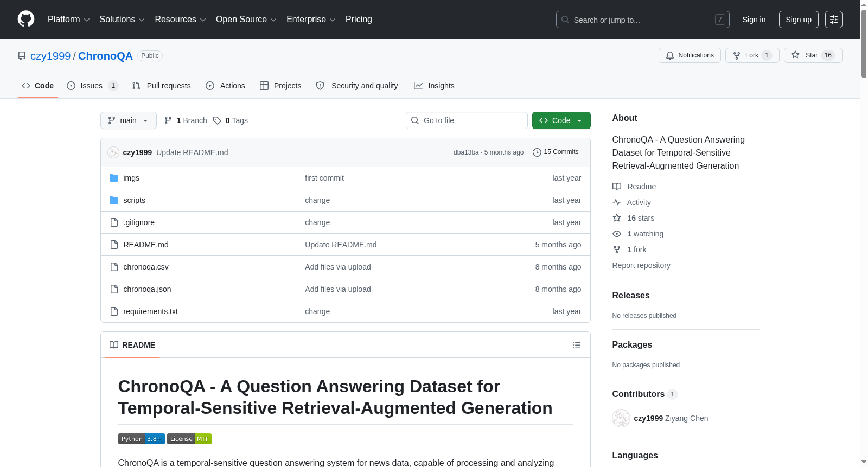Click the .gitignore file icon
The width and height of the screenshot is (868, 467).
114,222
